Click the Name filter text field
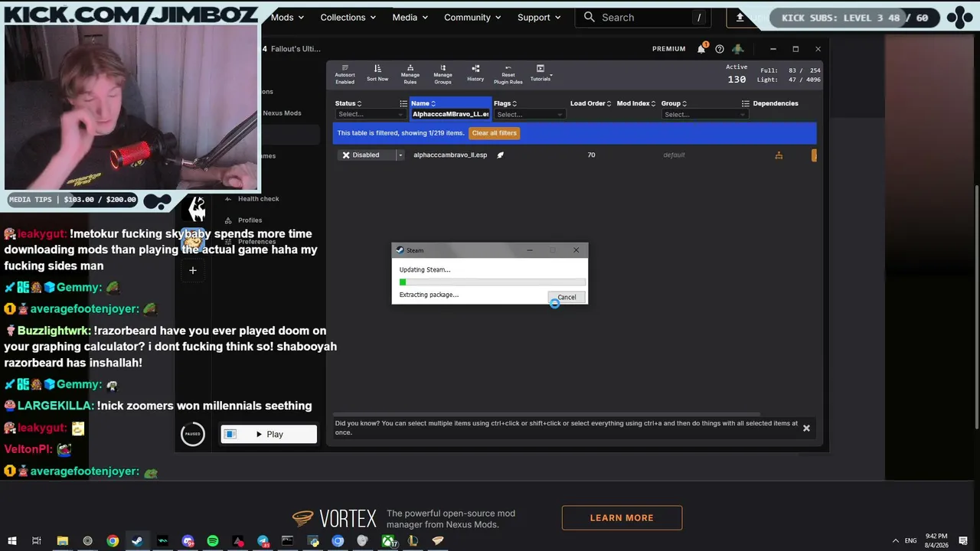 pyautogui.click(x=450, y=114)
